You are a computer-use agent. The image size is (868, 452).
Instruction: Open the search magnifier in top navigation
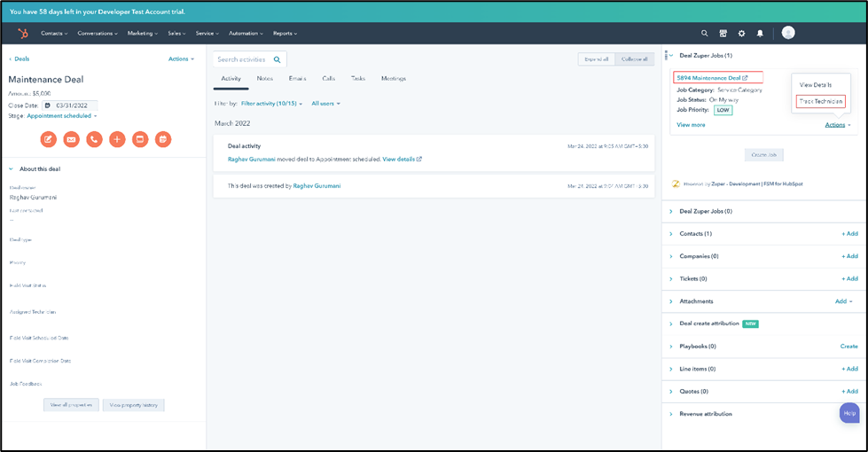point(704,33)
